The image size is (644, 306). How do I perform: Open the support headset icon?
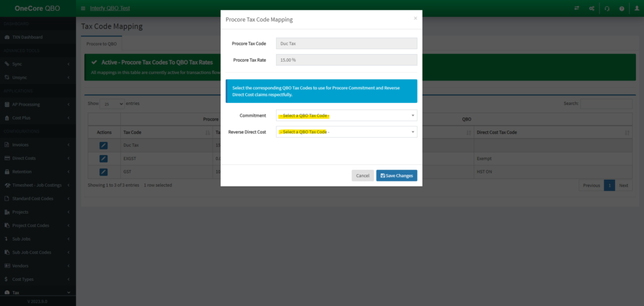coord(607,8)
